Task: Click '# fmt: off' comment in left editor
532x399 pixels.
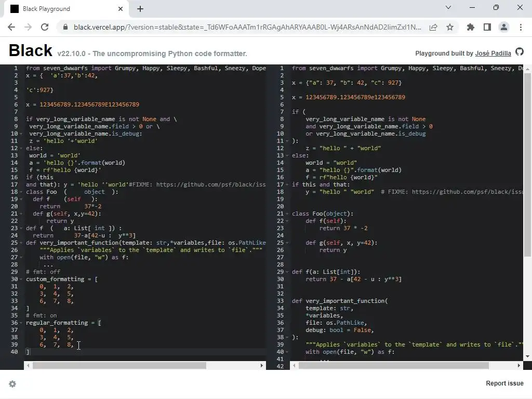Action: [x=43, y=272]
